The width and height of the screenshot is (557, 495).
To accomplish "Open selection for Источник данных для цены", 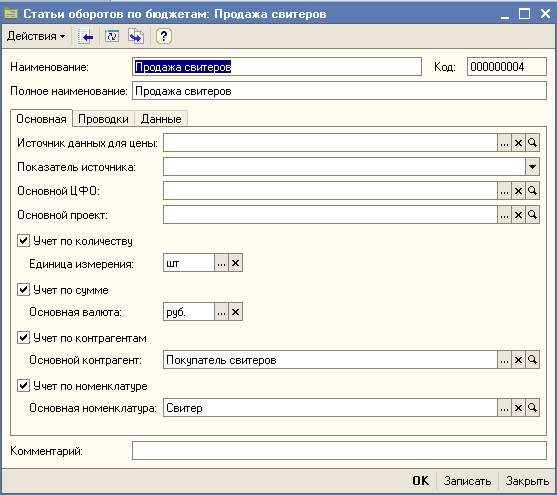I will (504, 143).
